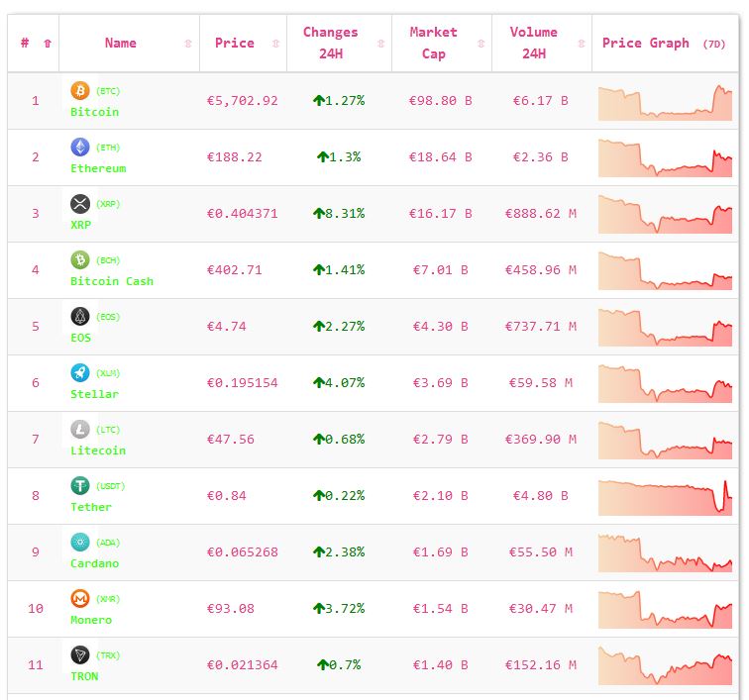This screenshot has width=749, height=700.
Task: Open the Bitcoin name link
Action: click(94, 112)
